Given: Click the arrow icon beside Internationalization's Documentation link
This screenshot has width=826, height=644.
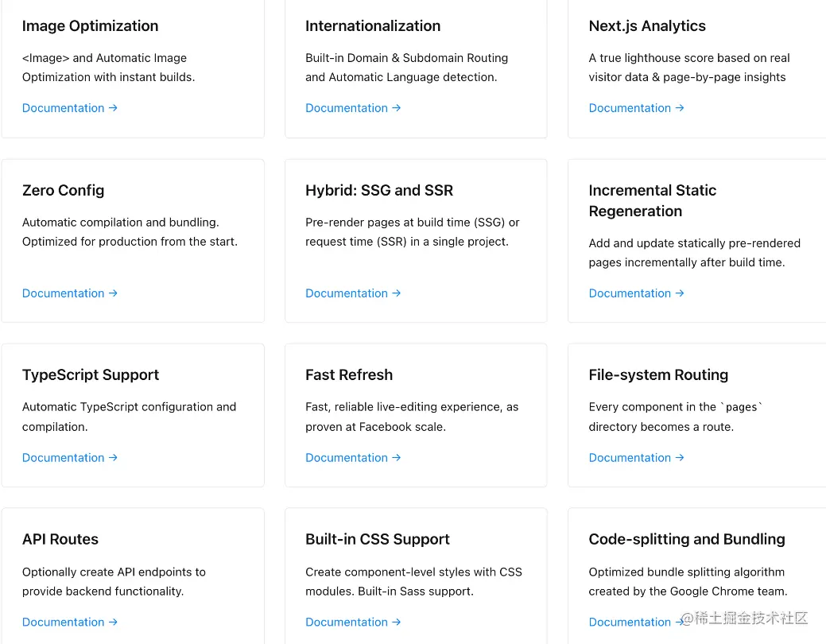Looking at the screenshot, I should tap(396, 108).
